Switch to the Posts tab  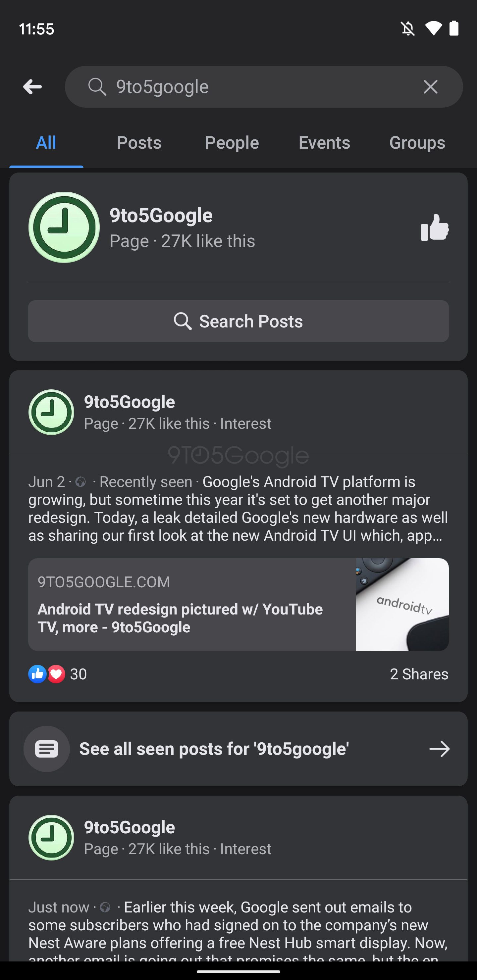[x=139, y=143]
